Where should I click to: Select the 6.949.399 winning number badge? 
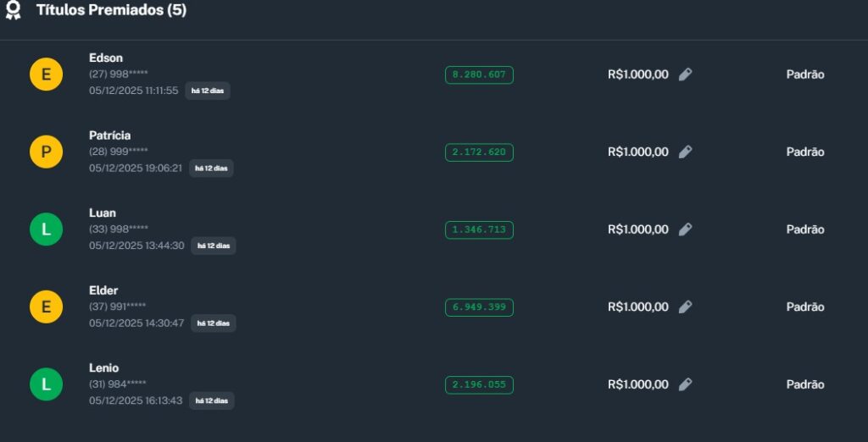(479, 307)
